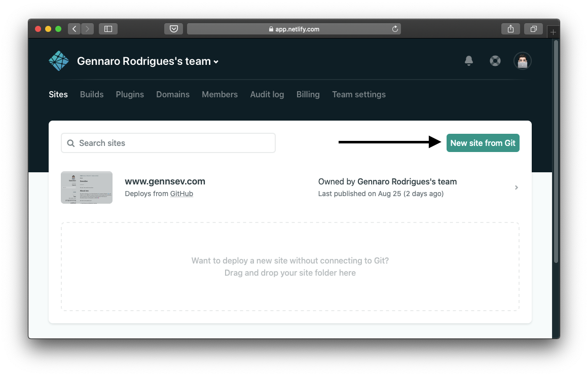Click the Pocket extension icon
This screenshot has height=376, width=588.
tap(174, 29)
